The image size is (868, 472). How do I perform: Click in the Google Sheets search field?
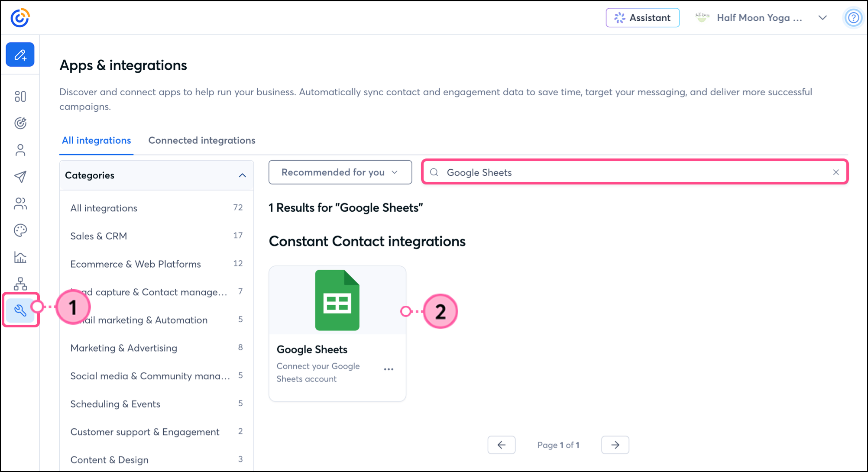pyautogui.click(x=635, y=172)
